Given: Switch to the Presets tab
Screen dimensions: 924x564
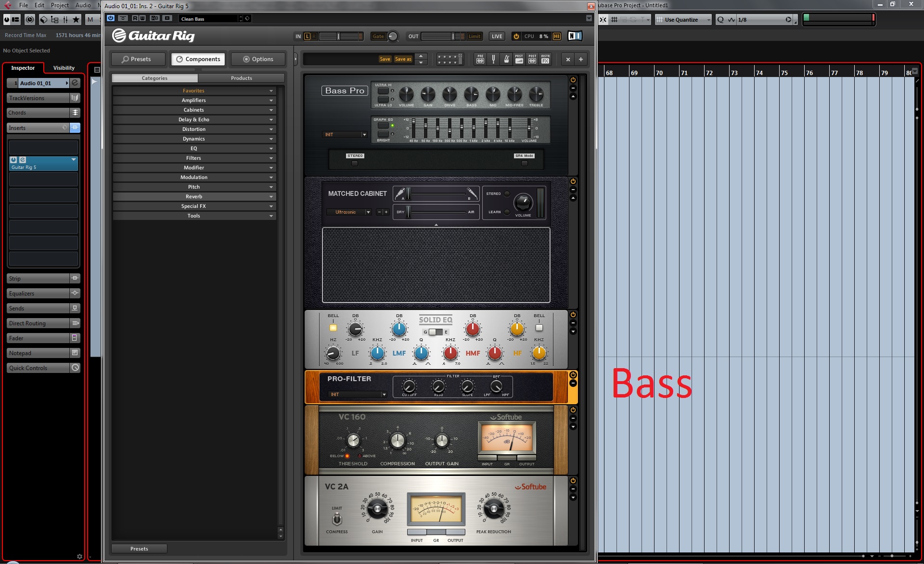Looking at the screenshot, I should 137,59.
